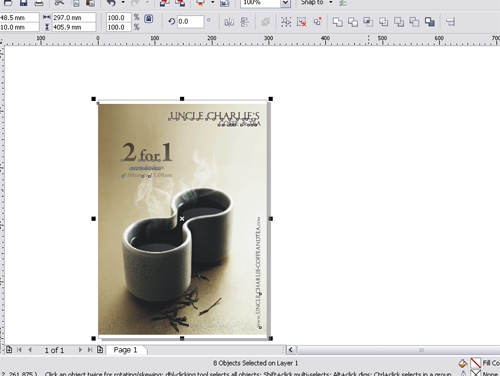Open the Undo history dropdown arrow
This screenshot has width=500, height=376.
(x=123, y=2)
